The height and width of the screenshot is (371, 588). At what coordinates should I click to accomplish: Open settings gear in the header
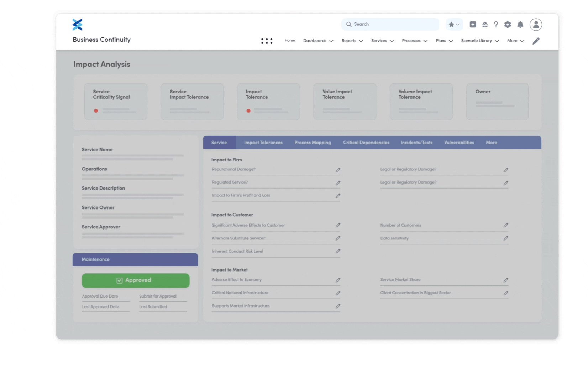pyautogui.click(x=508, y=25)
